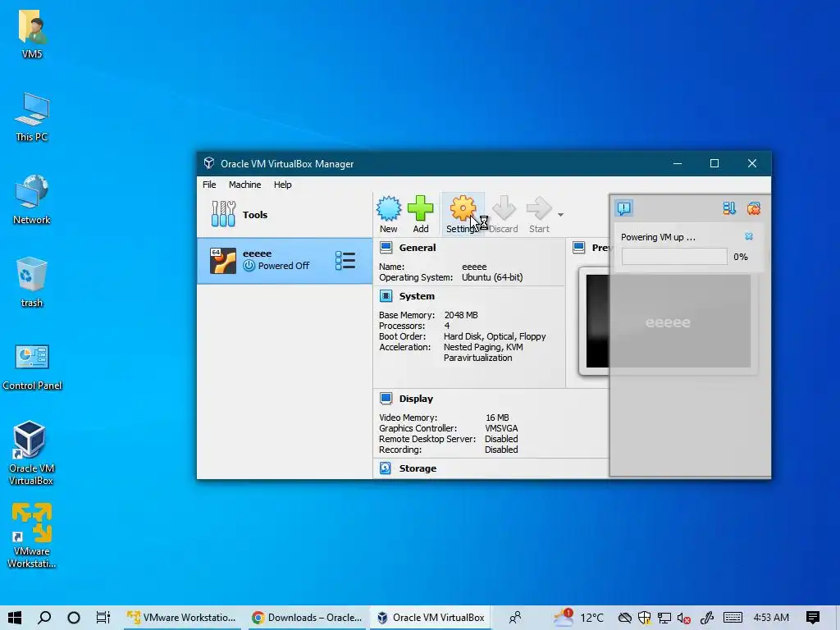The height and width of the screenshot is (630, 840).
Task: Open the File menu
Action: pyautogui.click(x=209, y=185)
